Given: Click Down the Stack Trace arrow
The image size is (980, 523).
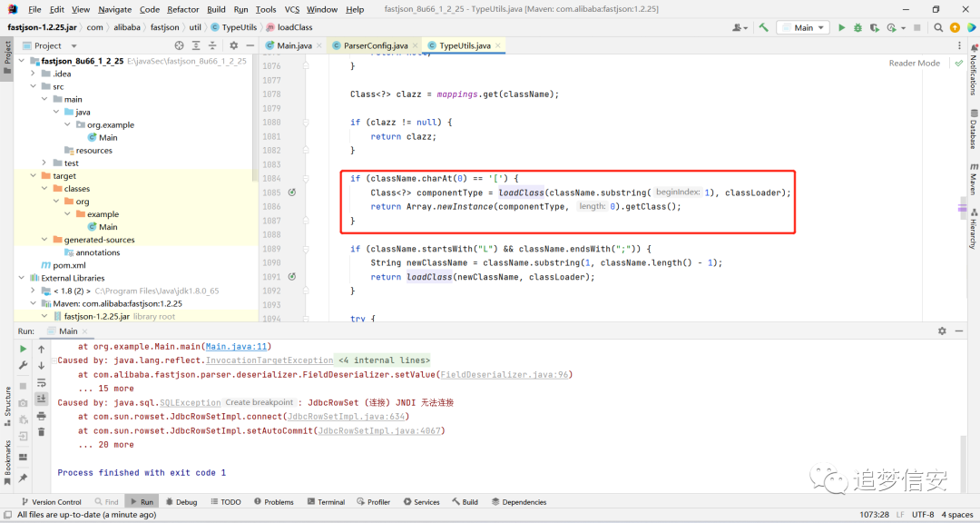Looking at the screenshot, I should 41,365.
